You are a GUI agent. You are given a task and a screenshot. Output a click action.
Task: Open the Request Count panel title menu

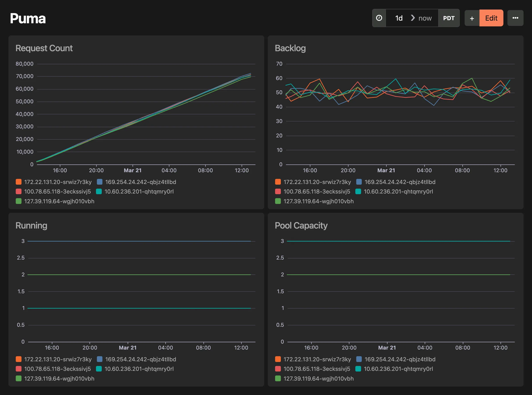pyautogui.click(x=44, y=48)
